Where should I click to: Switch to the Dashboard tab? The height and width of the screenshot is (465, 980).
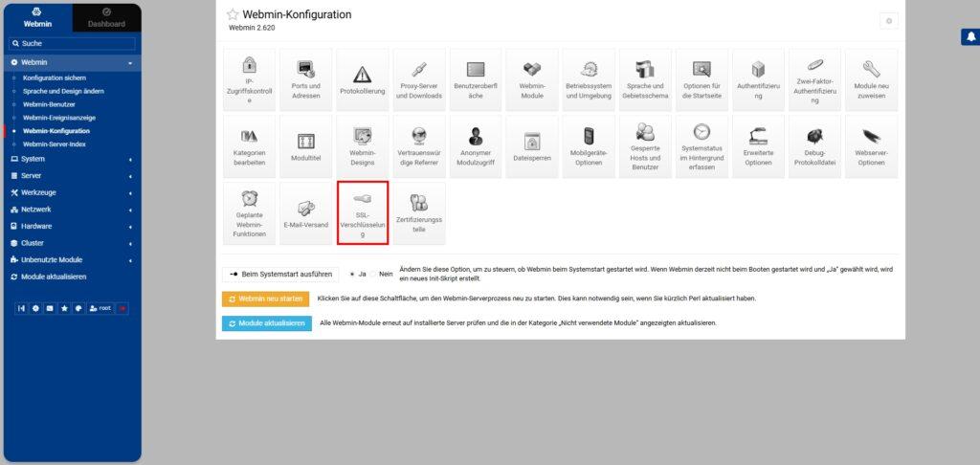(x=106, y=18)
